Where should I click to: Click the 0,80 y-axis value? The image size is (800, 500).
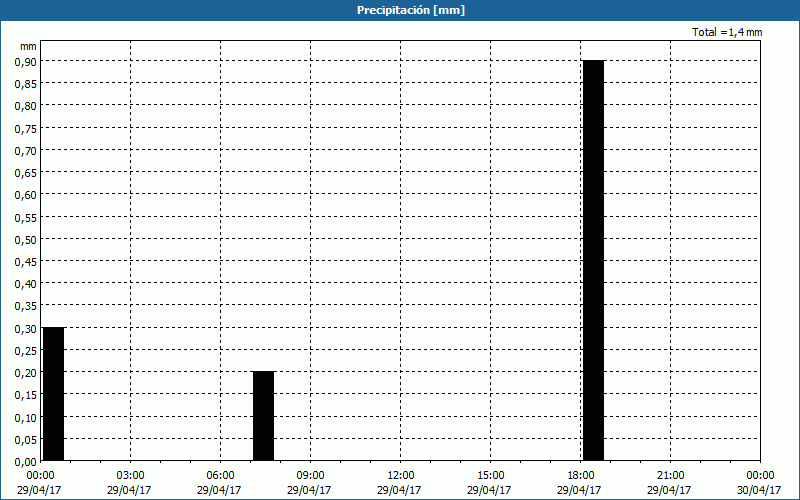pyautogui.click(x=26, y=106)
